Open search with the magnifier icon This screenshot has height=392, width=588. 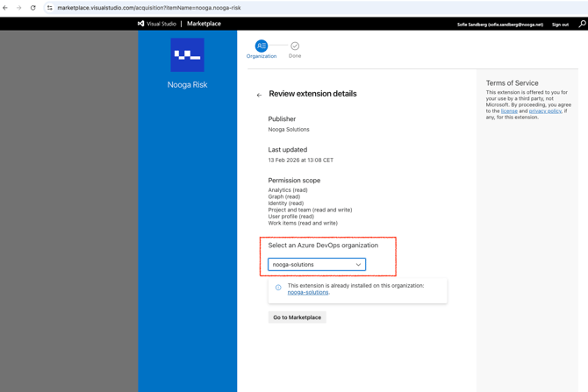582,24
